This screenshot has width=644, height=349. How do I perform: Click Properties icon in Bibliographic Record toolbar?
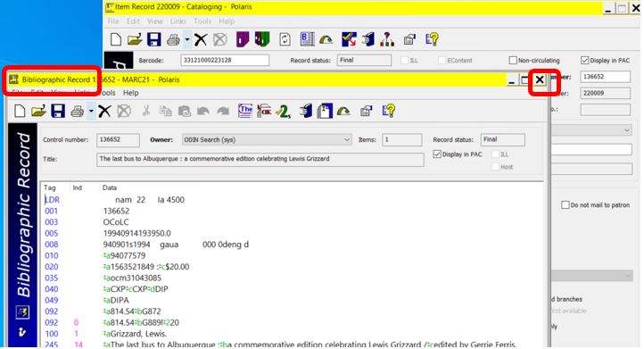(366, 111)
